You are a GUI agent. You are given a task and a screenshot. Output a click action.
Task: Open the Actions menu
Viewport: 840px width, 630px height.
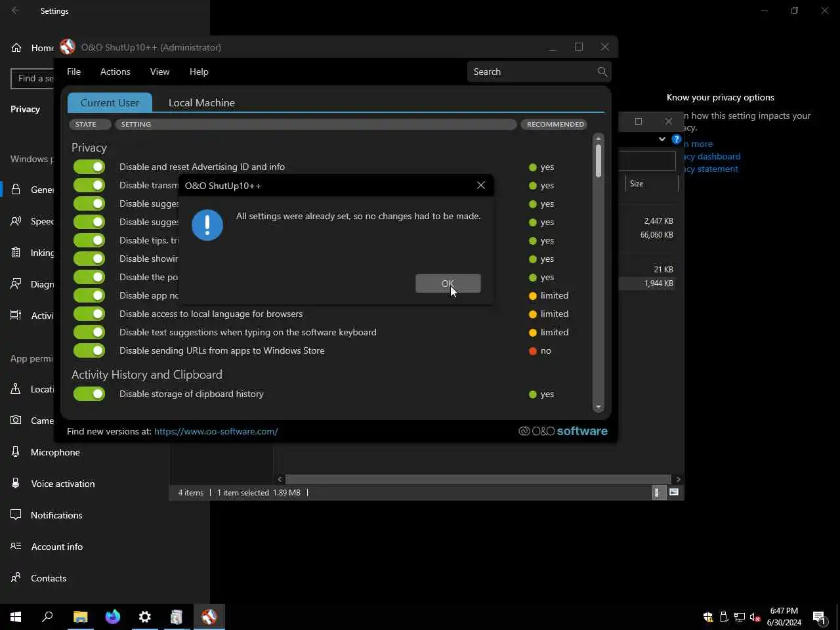[115, 72]
